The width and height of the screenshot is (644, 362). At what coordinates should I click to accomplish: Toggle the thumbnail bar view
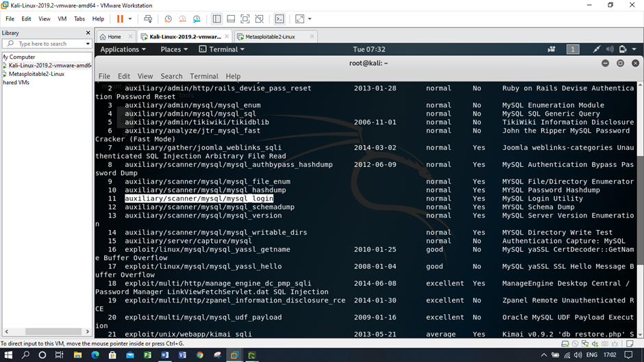coord(231,19)
